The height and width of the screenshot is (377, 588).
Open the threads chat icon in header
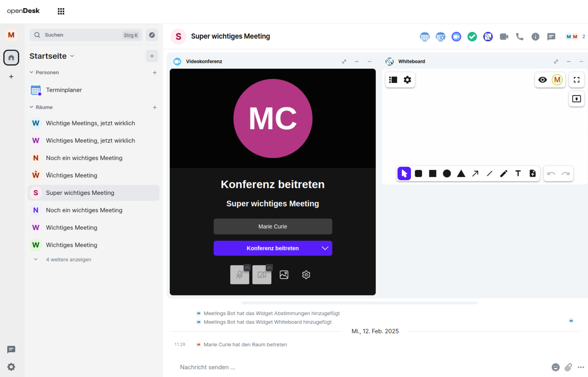551,37
